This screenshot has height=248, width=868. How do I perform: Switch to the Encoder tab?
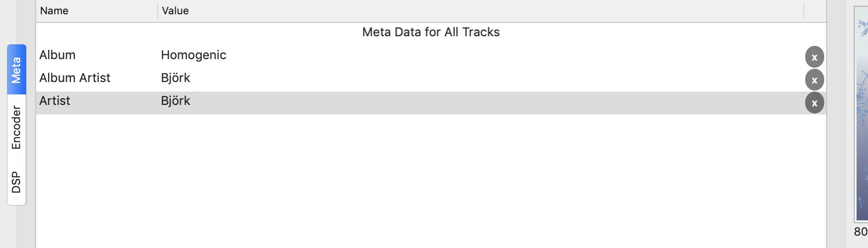(17, 127)
